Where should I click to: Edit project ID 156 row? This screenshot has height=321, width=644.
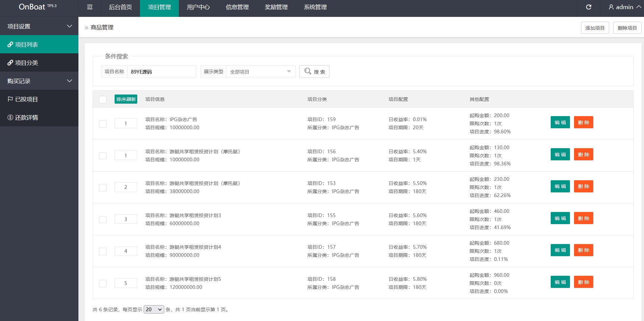(560, 154)
